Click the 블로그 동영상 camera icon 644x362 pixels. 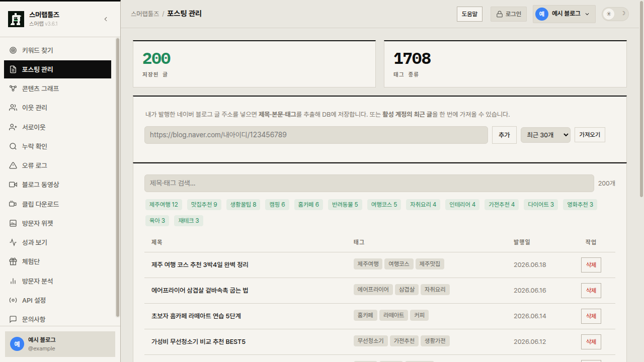13,185
